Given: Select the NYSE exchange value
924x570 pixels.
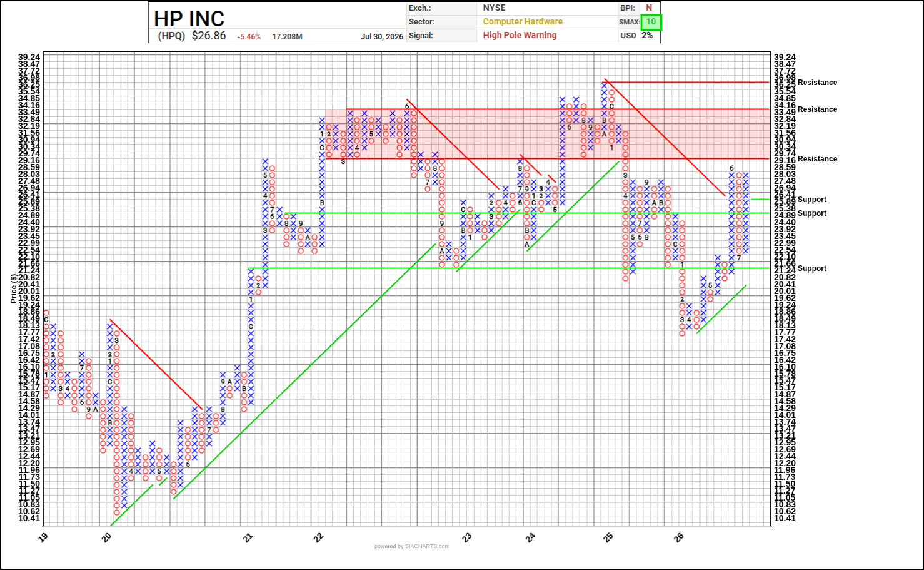Looking at the screenshot, I should [x=495, y=8].
